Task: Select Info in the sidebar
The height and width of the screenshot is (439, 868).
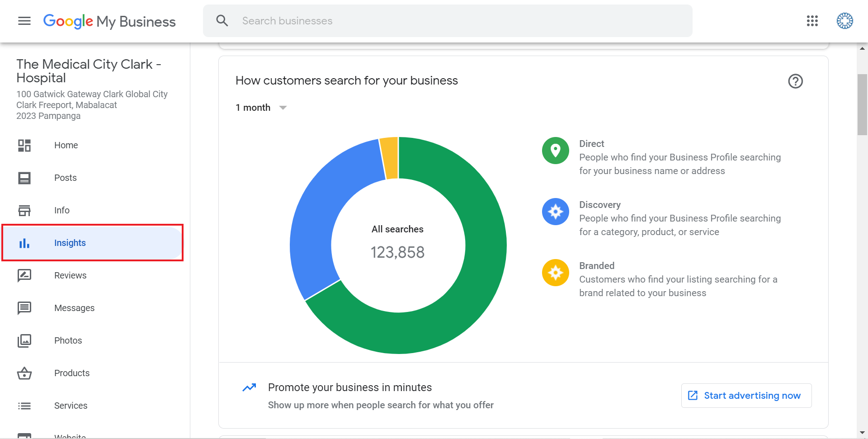Action: (62, 210)
